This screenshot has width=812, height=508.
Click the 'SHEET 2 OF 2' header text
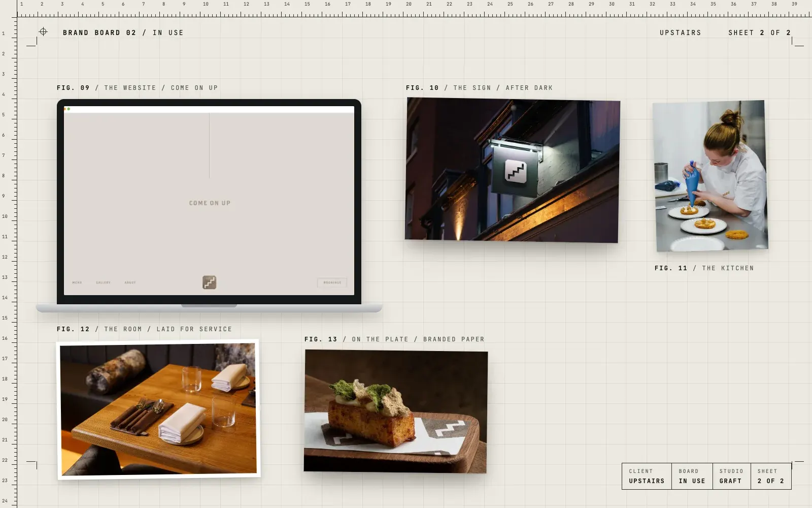pyautogui.click(x=760, y=33)
